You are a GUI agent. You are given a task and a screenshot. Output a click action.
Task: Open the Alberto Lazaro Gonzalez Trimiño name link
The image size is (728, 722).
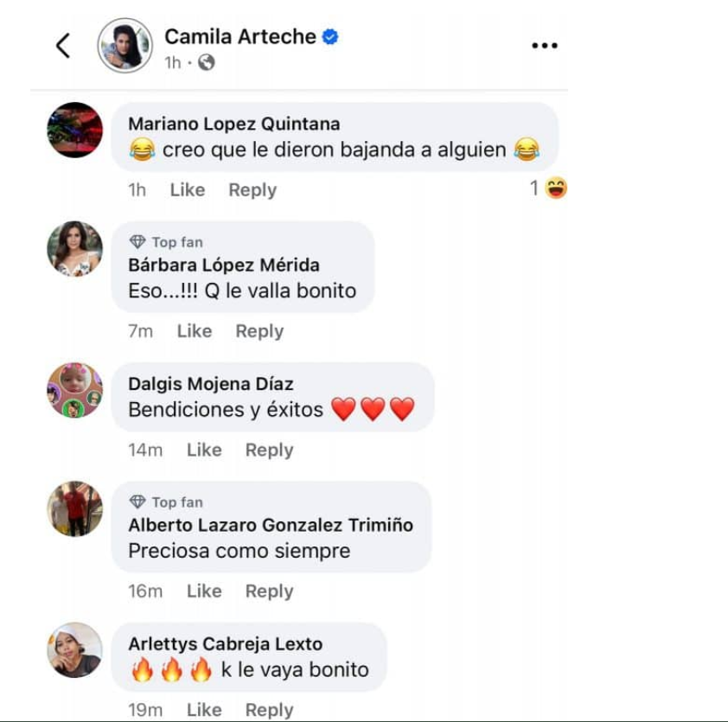[271, 525]
